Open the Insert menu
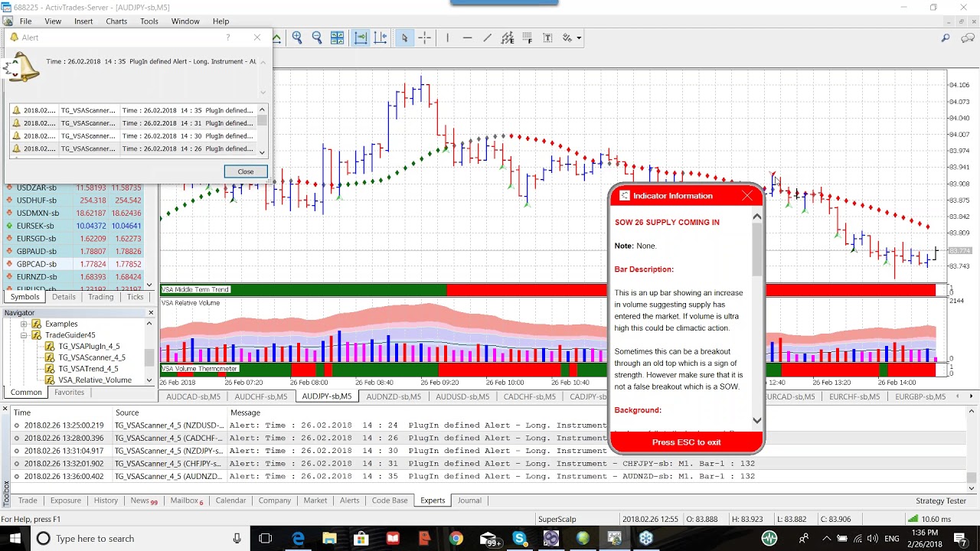This screenshot has height=551, width=980. pyautogui.click(x=83, y=21)
